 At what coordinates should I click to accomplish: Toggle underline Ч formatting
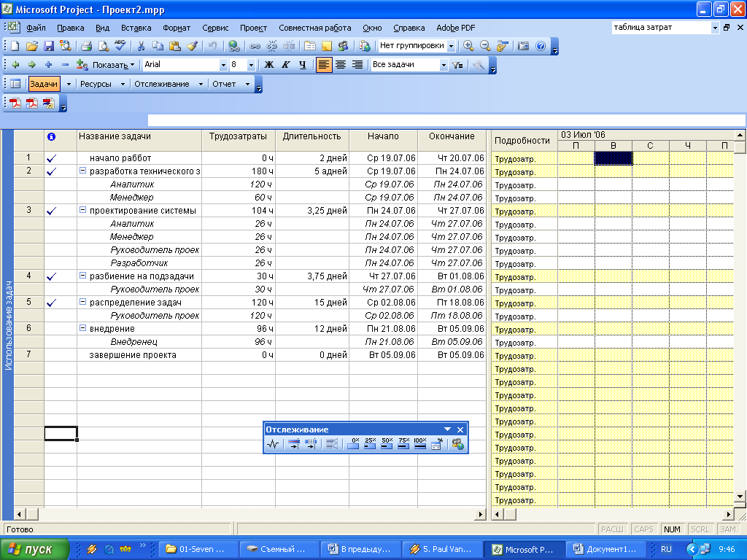(303, 65)
